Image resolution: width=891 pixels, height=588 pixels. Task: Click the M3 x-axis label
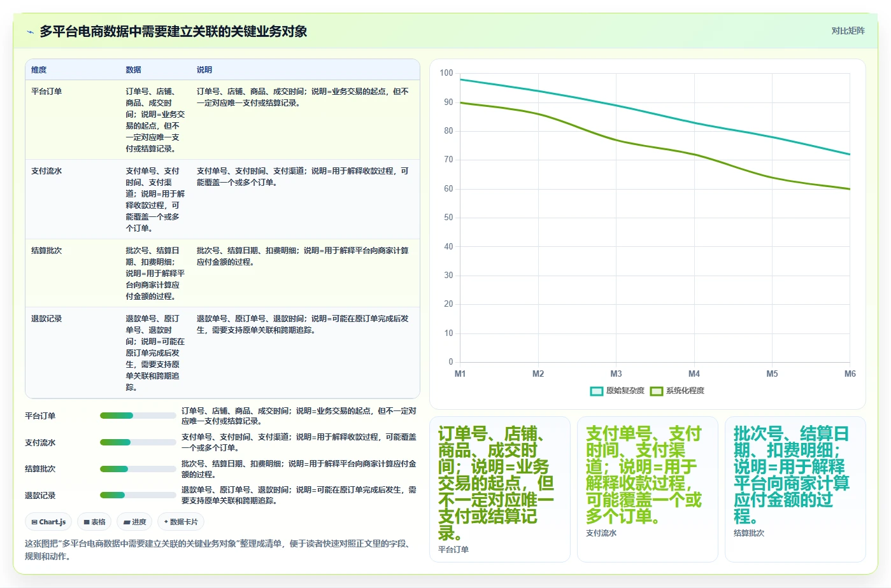coord(616,374)
